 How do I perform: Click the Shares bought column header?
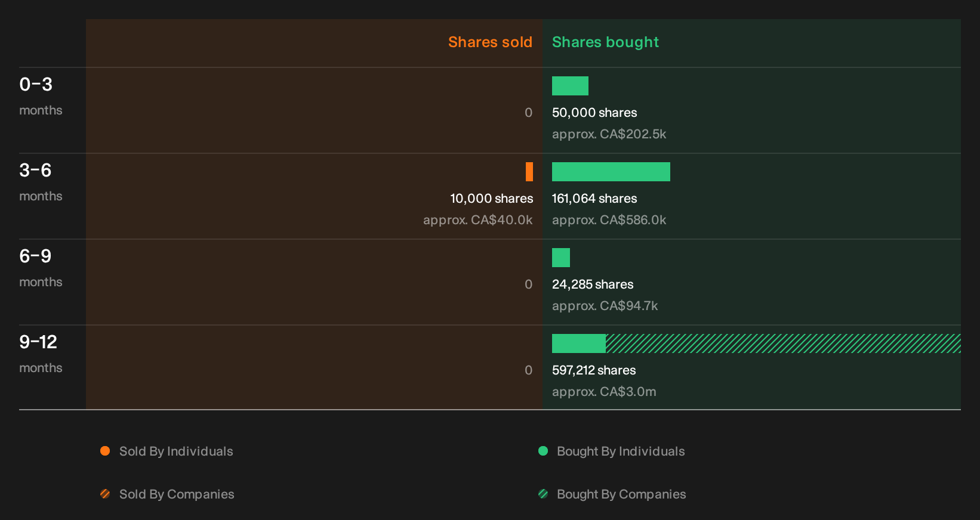pyautogui.click(x=605, y=42)
